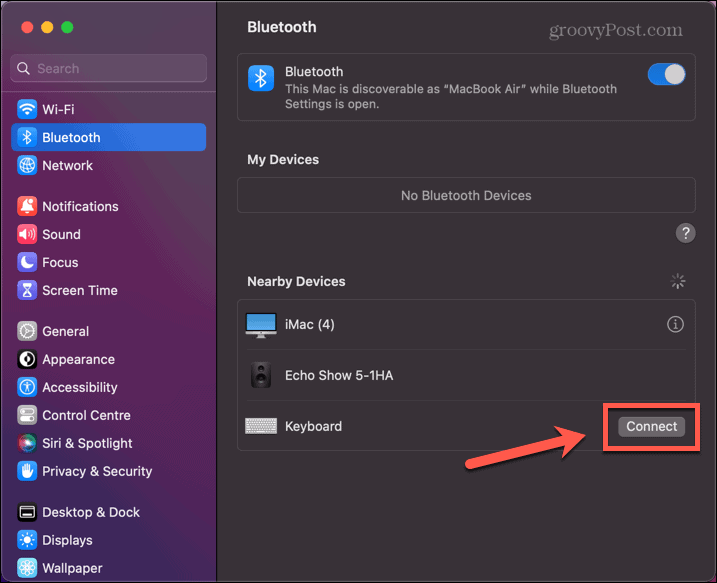
Task: Click the Screen Time hourglass icon
Action: [27, 290]
